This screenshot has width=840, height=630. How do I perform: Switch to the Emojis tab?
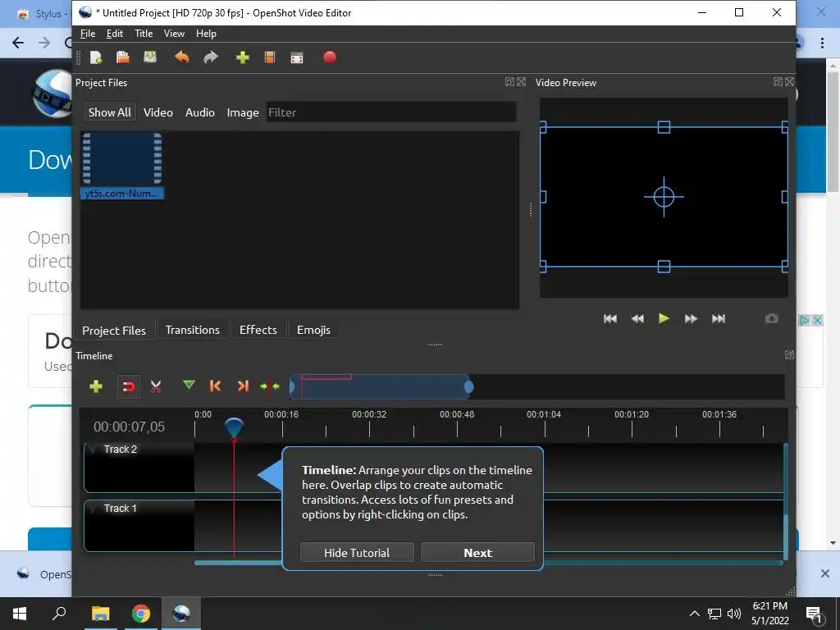(313, 330)
